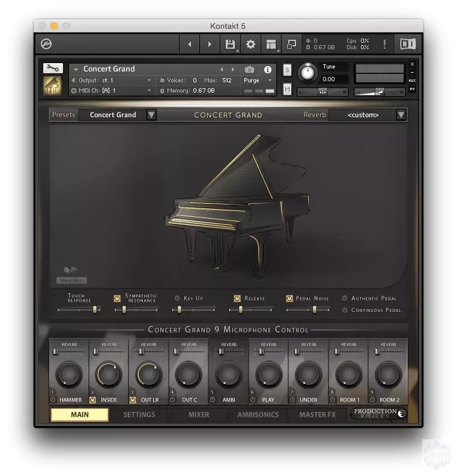Click the instrument volume slider

pyautogui.click(x=380, y=92)
